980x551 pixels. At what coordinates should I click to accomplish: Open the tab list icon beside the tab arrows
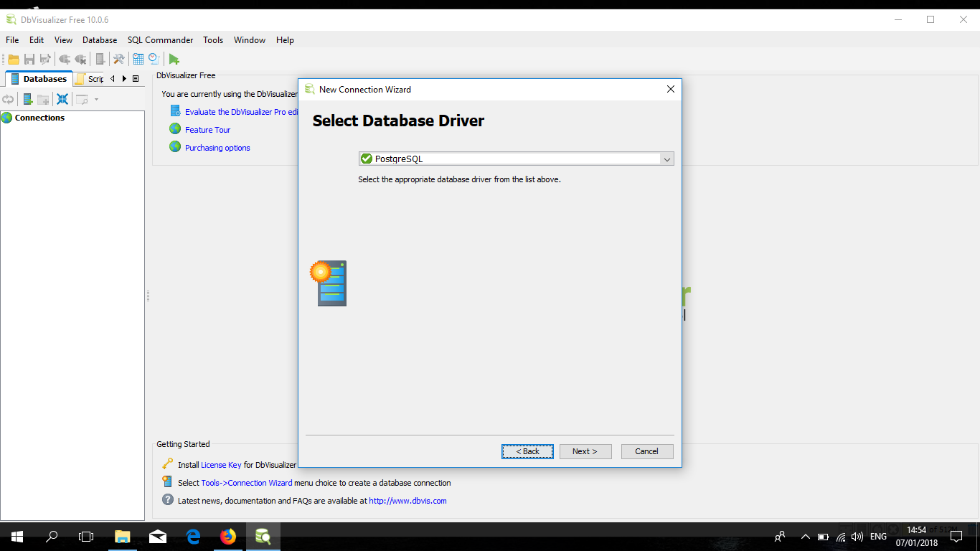click(136, 79)
